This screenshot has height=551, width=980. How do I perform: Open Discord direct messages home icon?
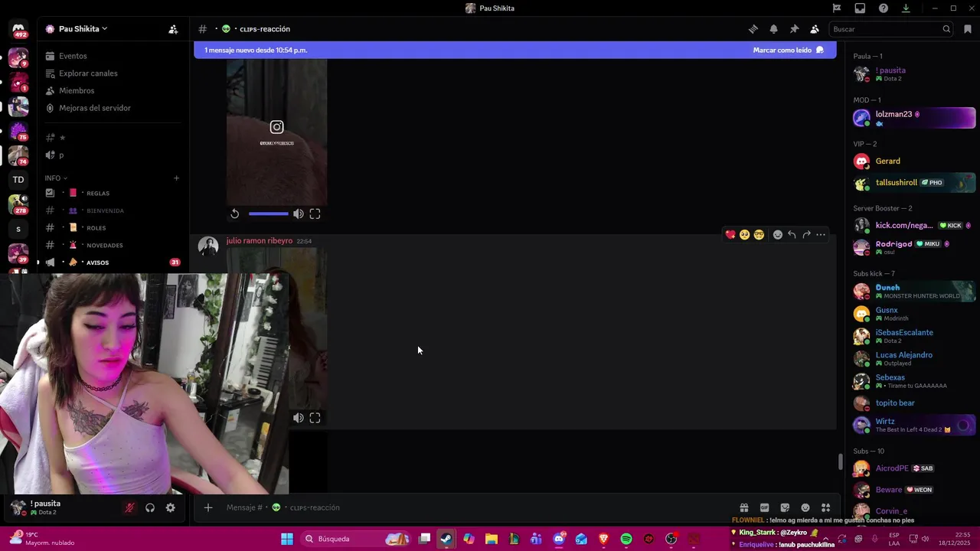[18, 29]
